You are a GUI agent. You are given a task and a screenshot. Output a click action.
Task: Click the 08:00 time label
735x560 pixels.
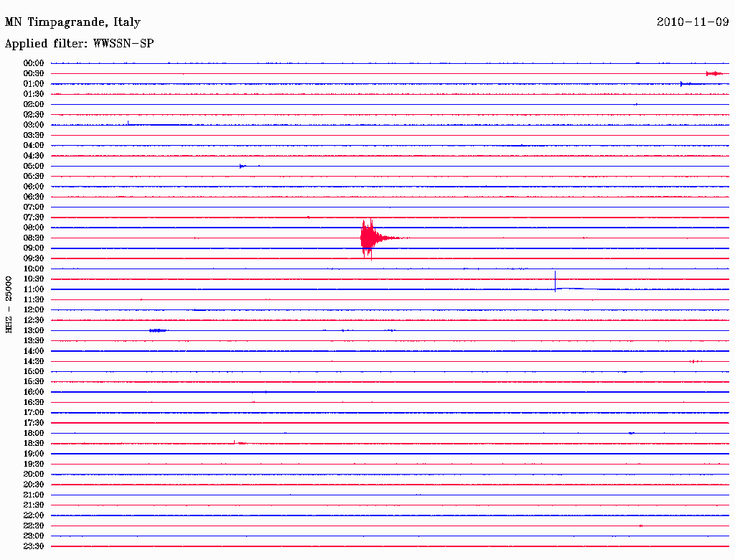(x=34, y=228)
